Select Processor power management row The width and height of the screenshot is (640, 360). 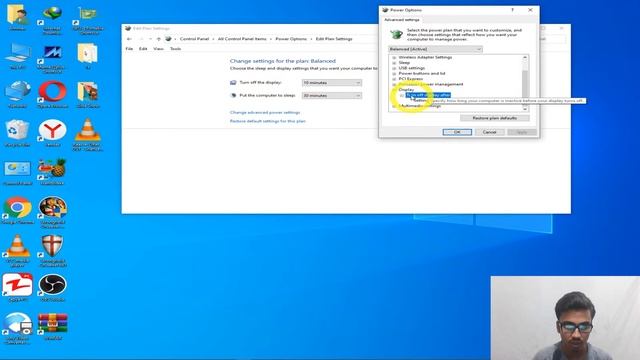431,84
